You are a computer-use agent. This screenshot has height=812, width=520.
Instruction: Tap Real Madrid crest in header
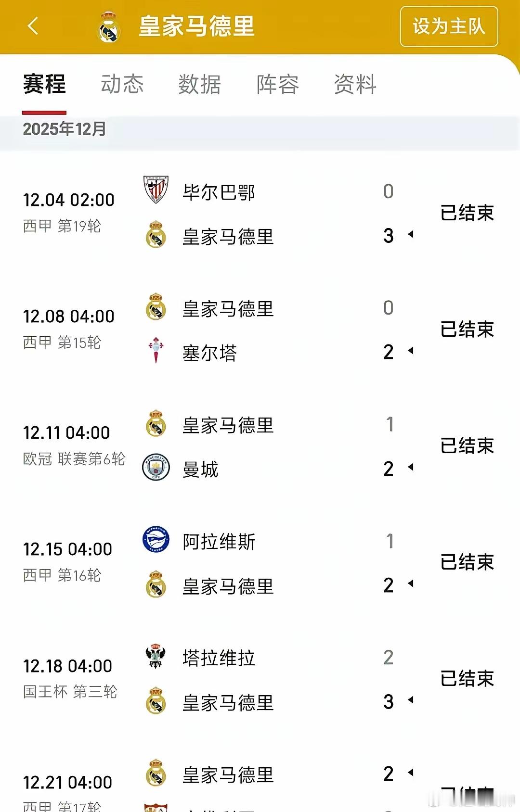coord(109,27)
